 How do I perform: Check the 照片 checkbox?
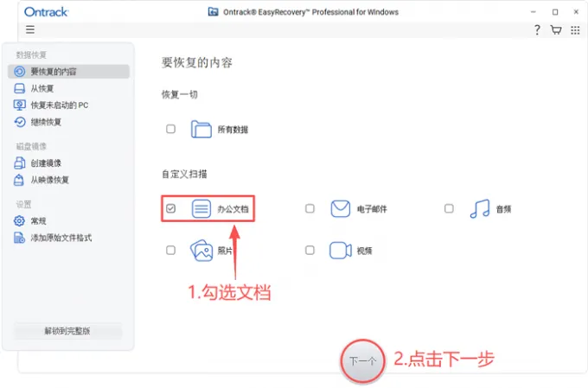(170, 250)
